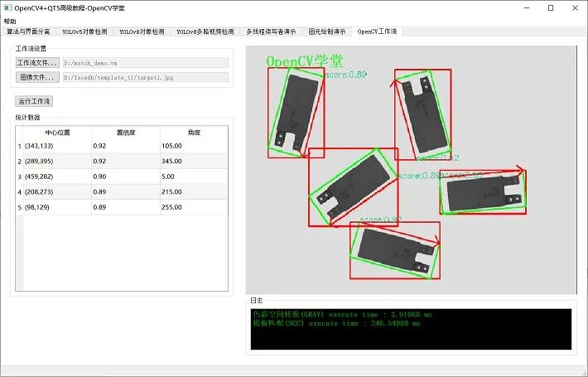This screenshot has height=377, width=588.
Task: Open the 帮助 menu
Action: (x=10, y=22)
